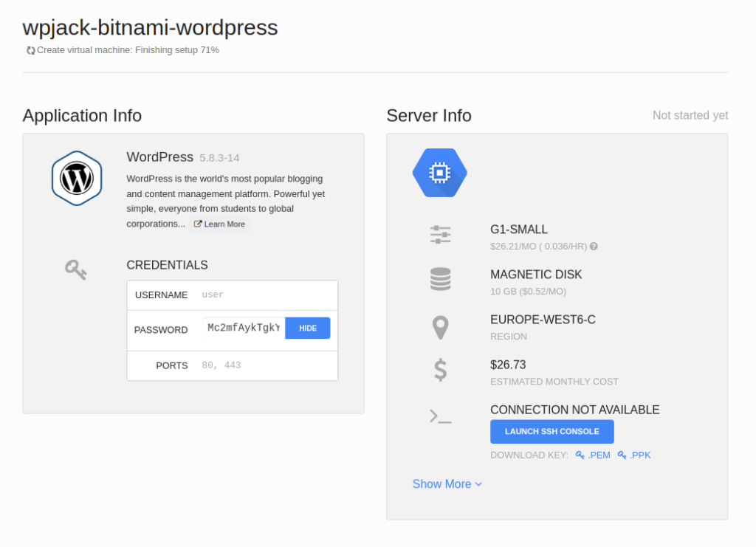Click the setup progress spinner icon
The height and width of the screenshot is (547, 756).
[x=30, y=51]
